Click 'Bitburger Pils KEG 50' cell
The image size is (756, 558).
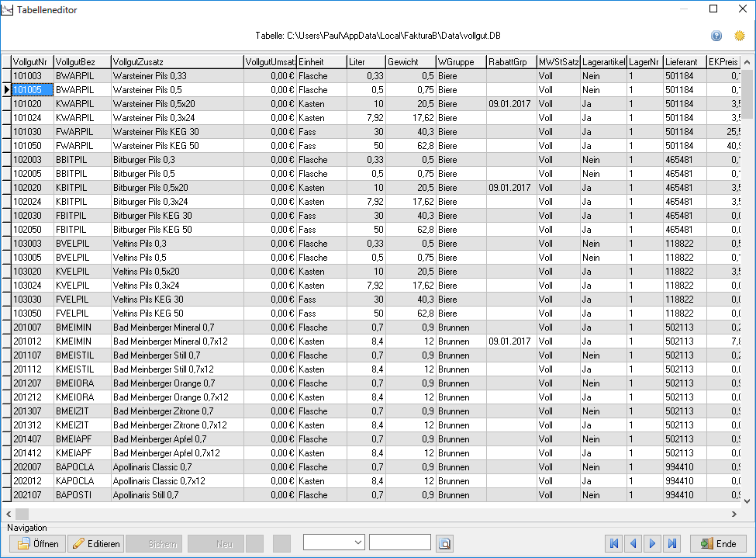178,230
